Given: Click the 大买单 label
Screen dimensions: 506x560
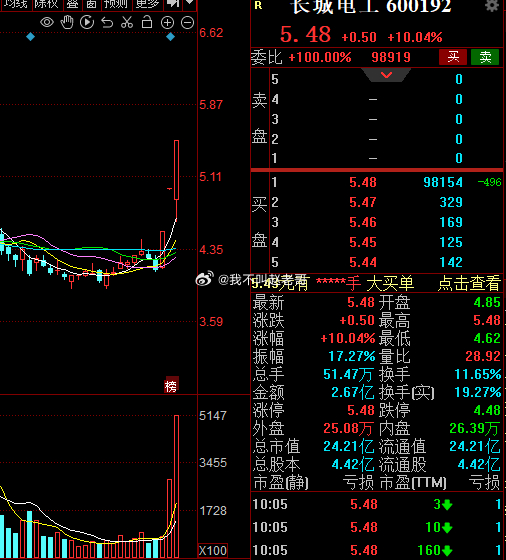Looking at the screenshot, I should pos(390,283).
